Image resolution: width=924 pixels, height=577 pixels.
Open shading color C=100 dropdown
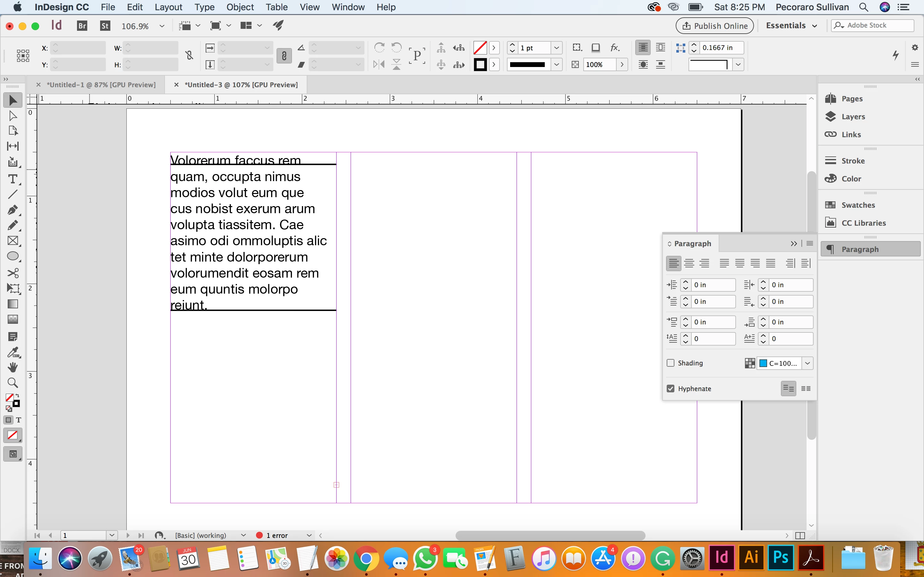coord(807,363)
